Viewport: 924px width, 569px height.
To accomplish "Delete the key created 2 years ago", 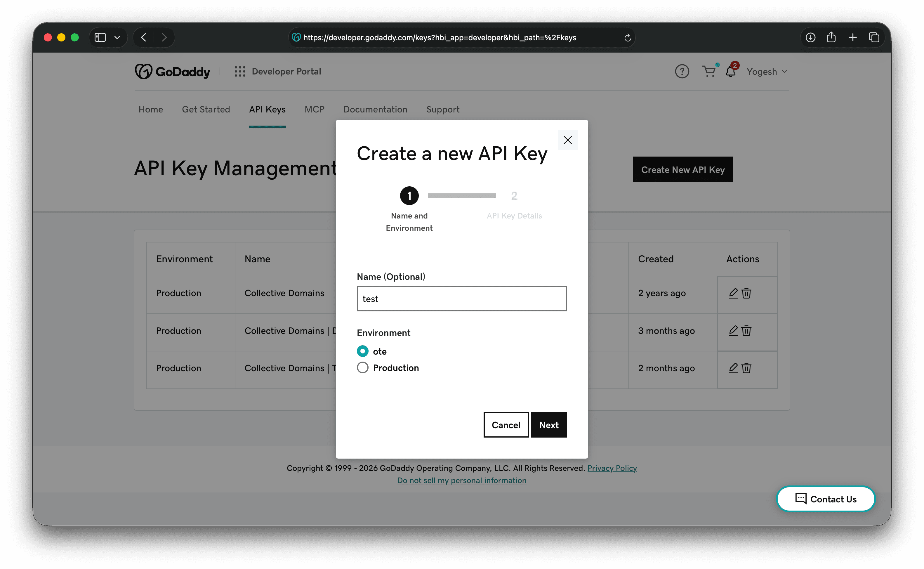I will pos(746,293).
